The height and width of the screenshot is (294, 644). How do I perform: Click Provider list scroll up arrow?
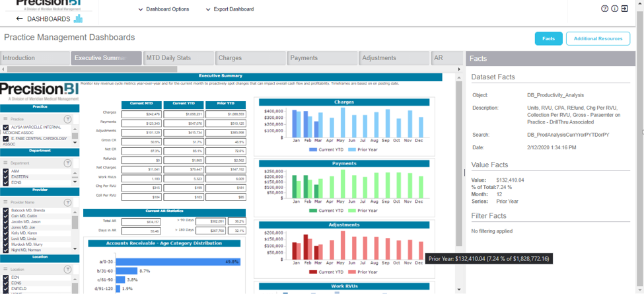click(75, 211)
